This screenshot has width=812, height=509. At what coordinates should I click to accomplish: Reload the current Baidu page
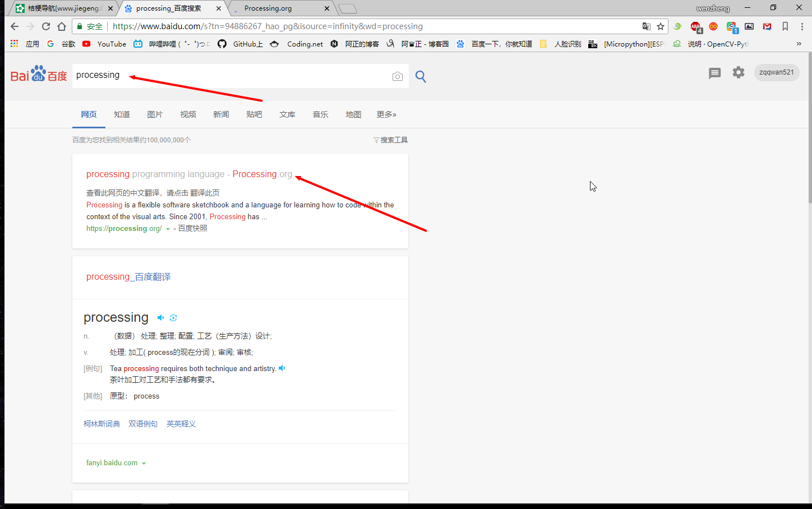pyautogui.click(x=46, y=26)
